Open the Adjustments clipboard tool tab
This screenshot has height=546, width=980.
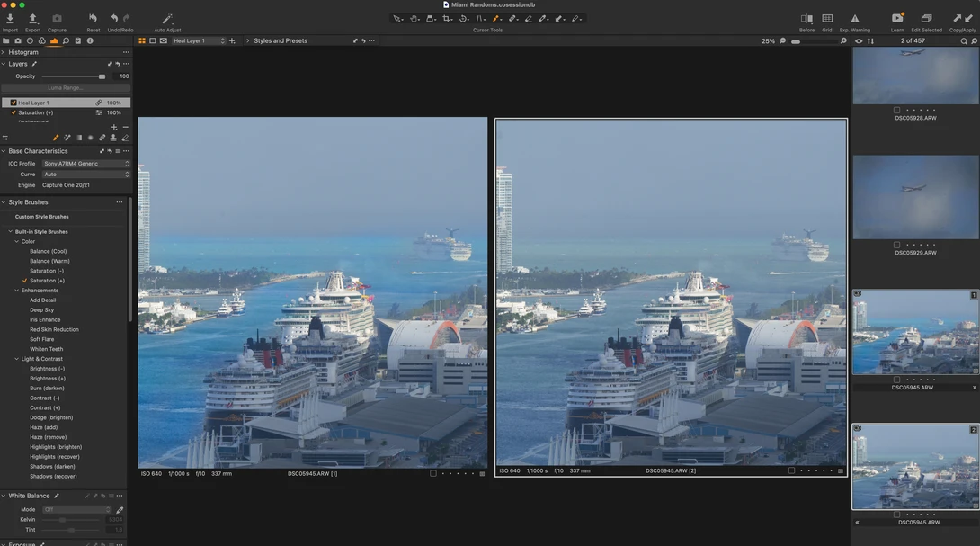coord(78,40)
